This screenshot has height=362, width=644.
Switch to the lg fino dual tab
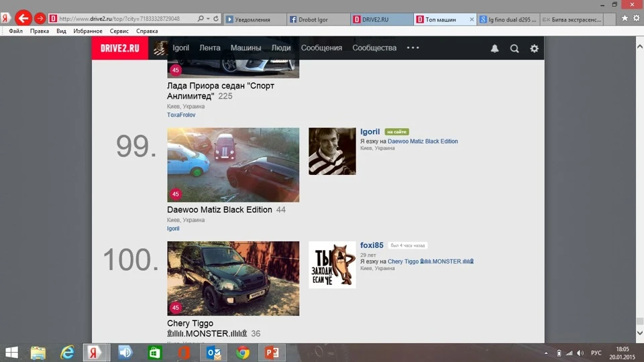(508, 19)
